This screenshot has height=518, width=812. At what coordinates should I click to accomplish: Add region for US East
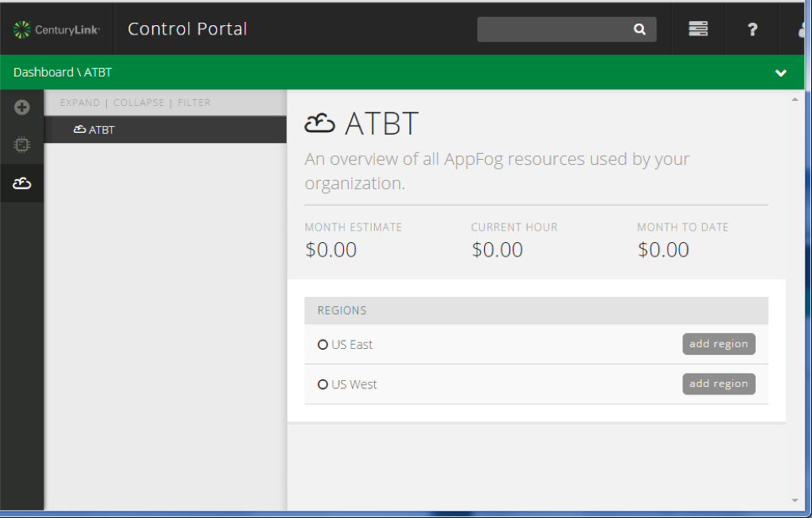(x=719, y=344)
